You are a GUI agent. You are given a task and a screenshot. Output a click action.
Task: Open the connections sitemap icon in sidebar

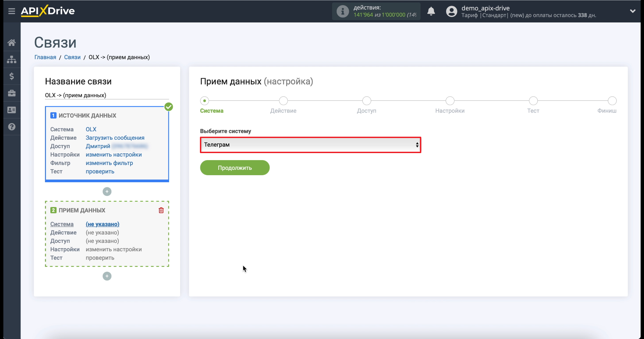pyautogui.click(x=12, y=59)
